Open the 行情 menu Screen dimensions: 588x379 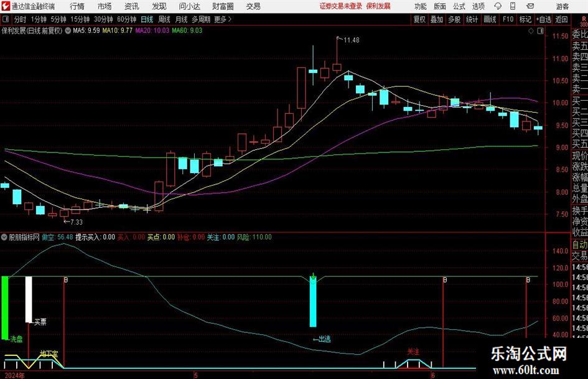click(x=77, y=6)
